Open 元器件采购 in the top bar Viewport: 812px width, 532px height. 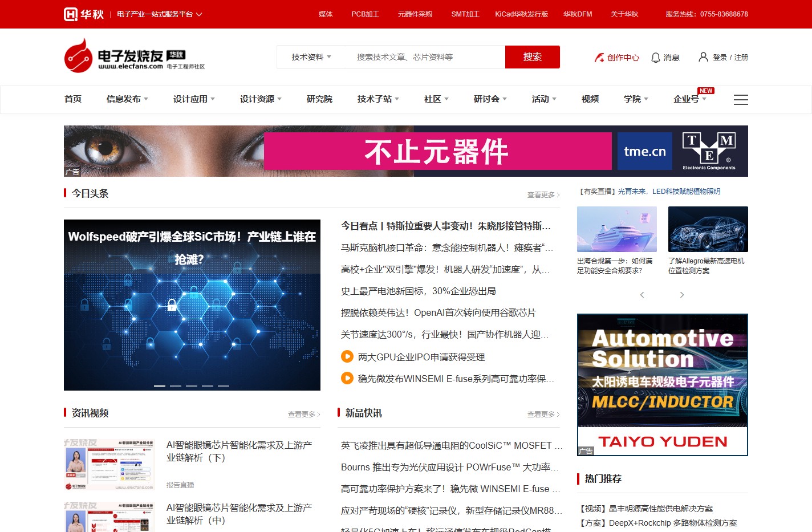pos(415,14)
